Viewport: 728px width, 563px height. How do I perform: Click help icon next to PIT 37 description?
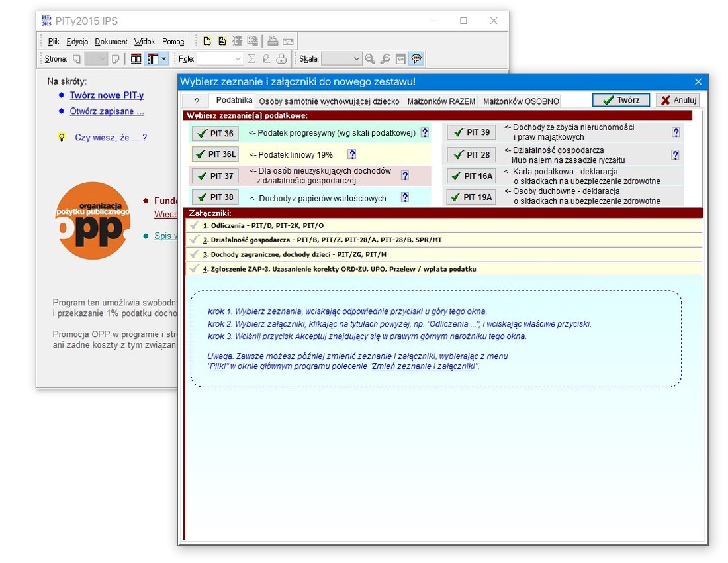click(x=405, y=176)
